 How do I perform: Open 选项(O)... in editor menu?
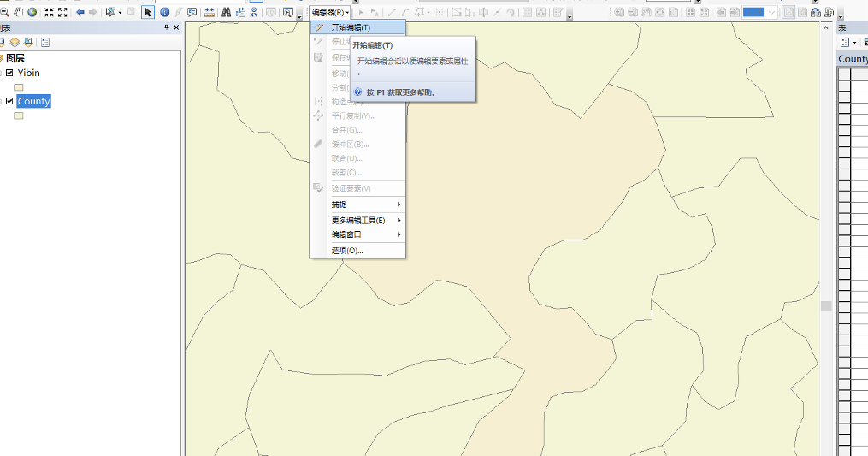pyautogui.click(x=347, y=251)
